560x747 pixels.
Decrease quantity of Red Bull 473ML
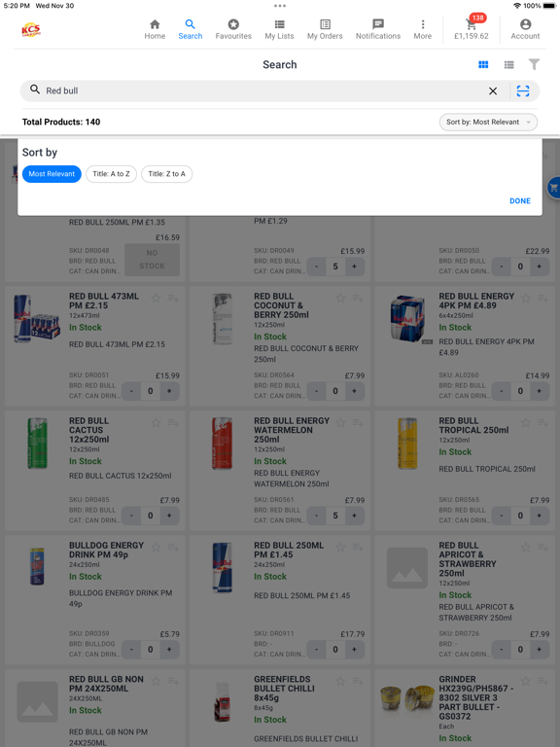(131, 391)
